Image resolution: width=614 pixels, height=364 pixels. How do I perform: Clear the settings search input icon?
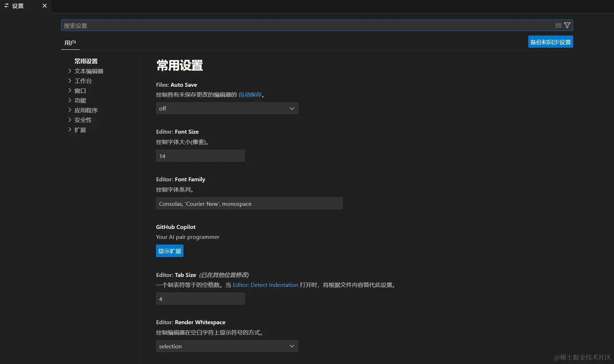pyautogui.click(x=558, y=26)
